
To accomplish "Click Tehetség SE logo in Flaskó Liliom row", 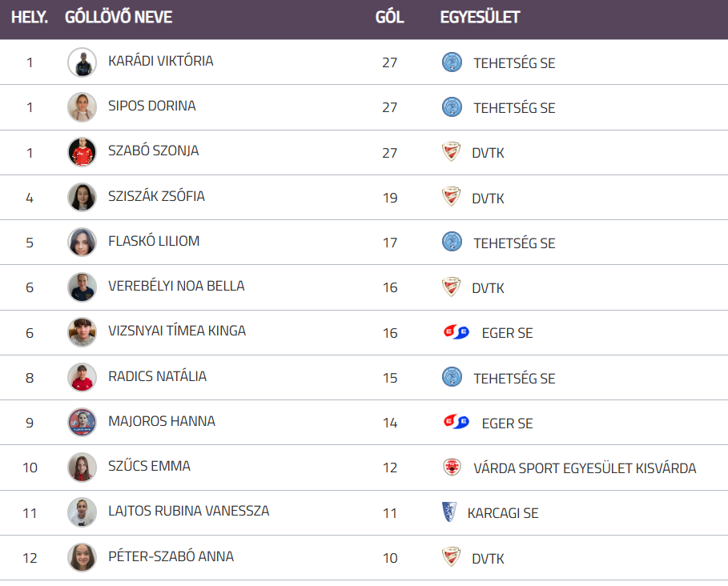I will point(452,242).
